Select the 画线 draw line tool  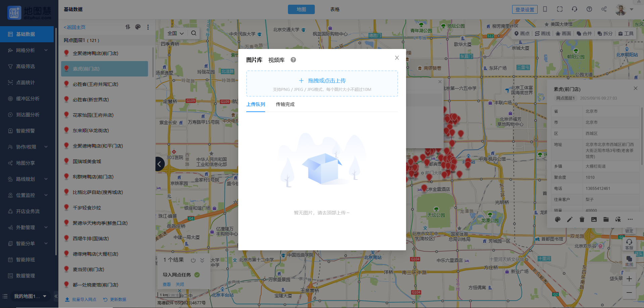[x=543, y=34]
